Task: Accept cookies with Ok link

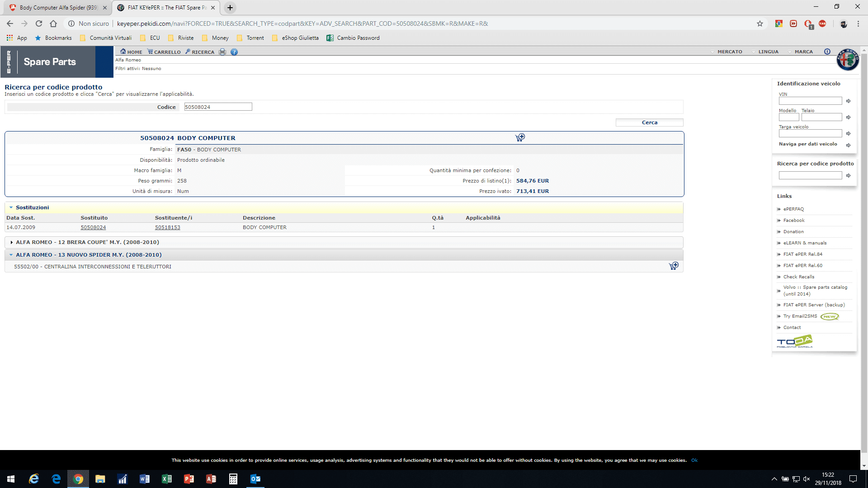Action: coord(694,460)
